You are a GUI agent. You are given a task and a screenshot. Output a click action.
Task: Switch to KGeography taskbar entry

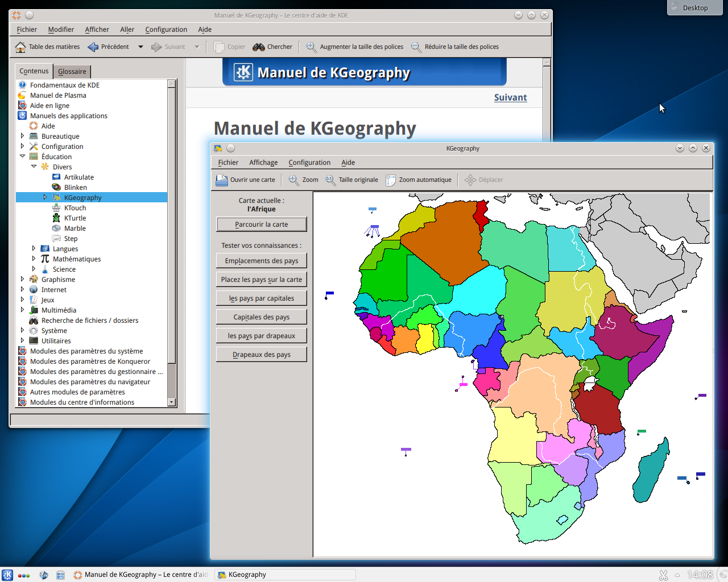[286, 575]
